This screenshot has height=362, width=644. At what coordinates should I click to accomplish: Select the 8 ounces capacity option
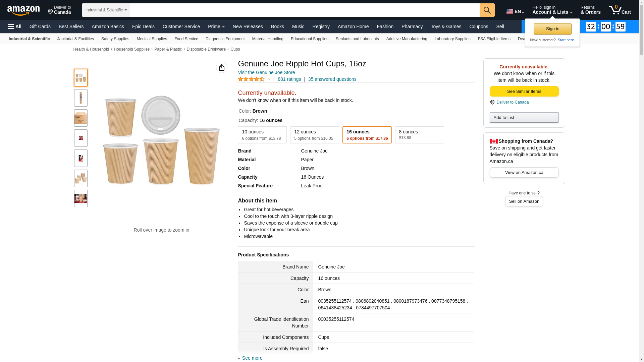pos(419,135)
